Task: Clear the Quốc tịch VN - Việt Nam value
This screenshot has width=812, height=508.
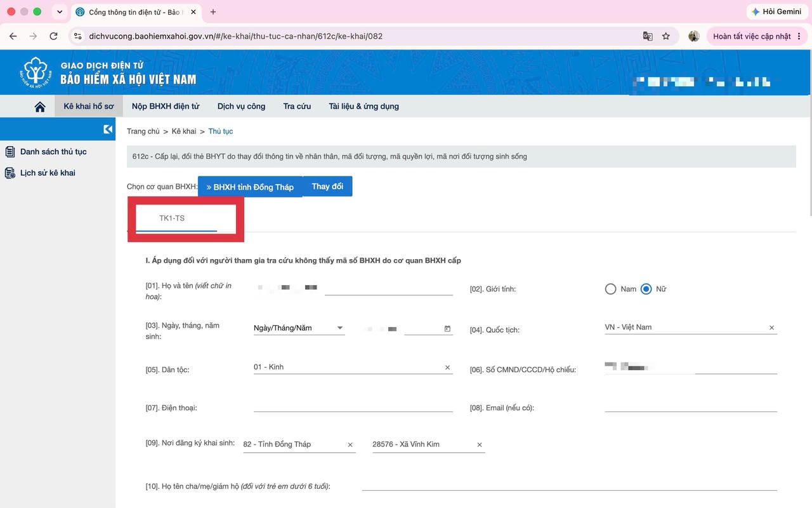Action: 771,328
